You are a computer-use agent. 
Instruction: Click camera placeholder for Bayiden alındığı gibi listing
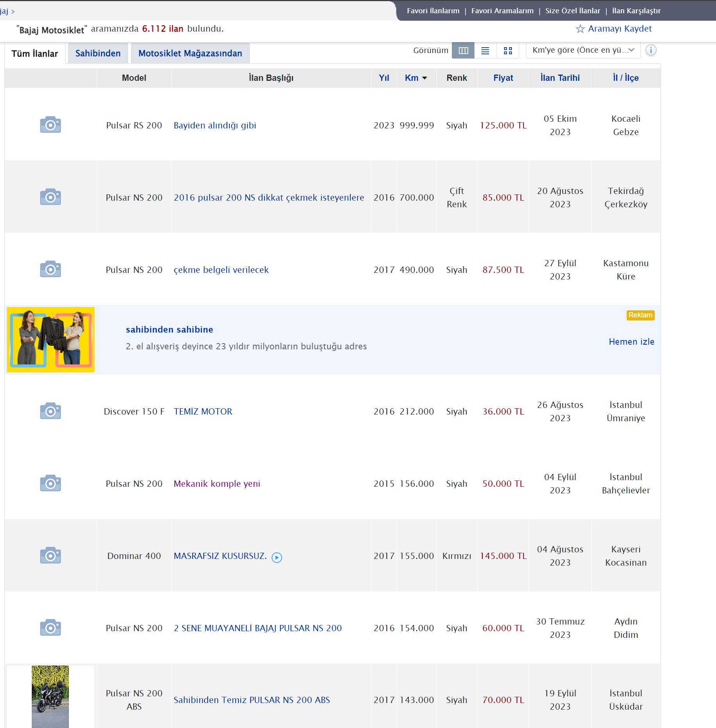[50, 125]
